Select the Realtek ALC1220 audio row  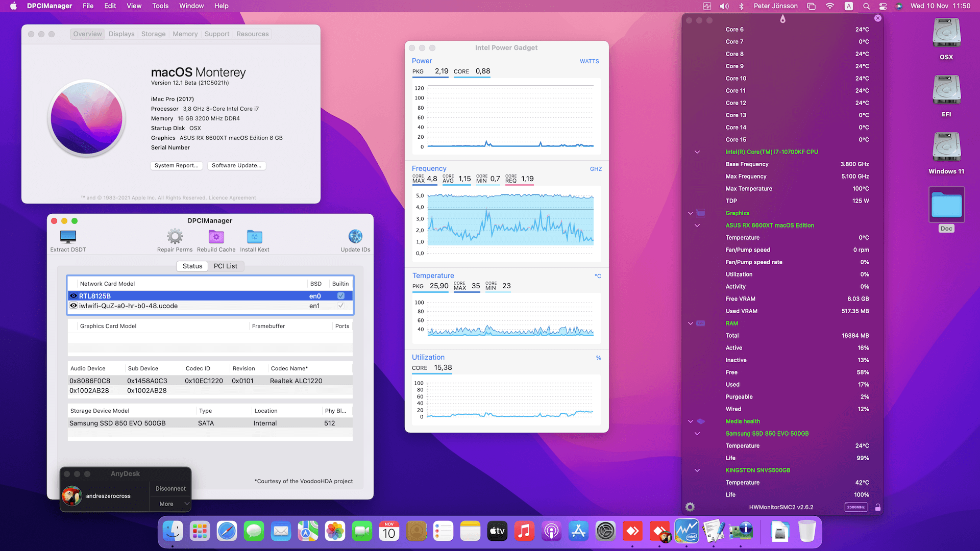coord(210,381)
